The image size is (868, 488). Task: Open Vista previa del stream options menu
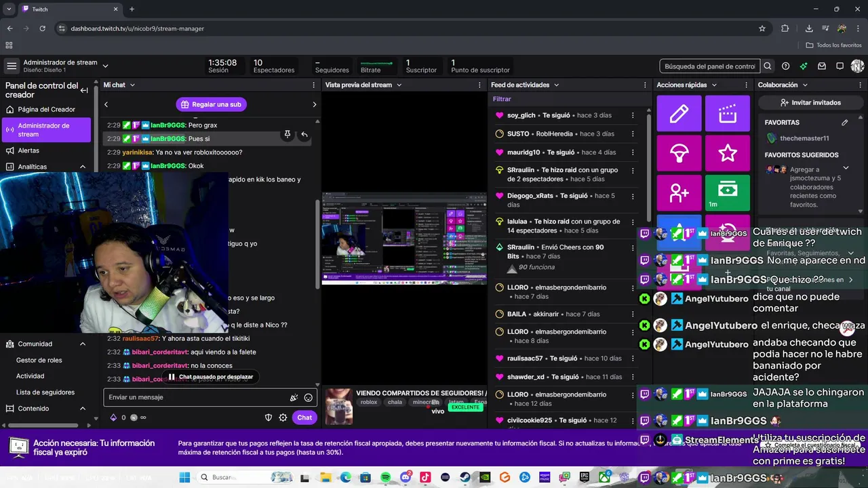[480, 85]
